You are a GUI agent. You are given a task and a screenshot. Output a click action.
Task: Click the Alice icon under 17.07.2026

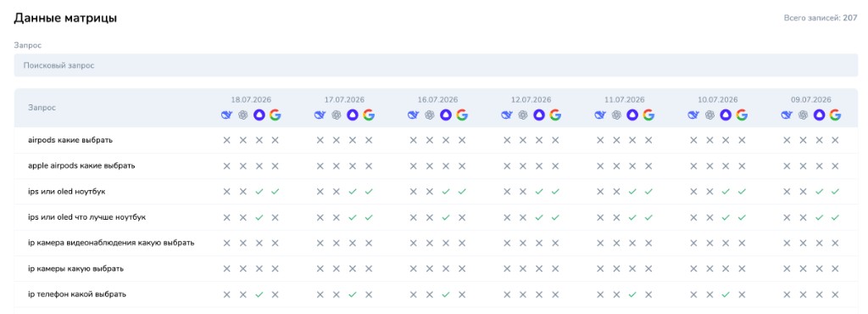click(x=353, y=115)
